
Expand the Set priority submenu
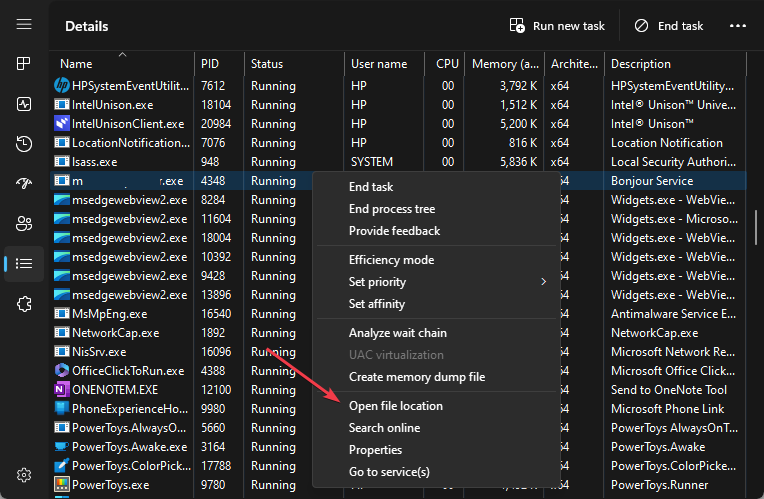pyautogui.click(x=437, y=282)
